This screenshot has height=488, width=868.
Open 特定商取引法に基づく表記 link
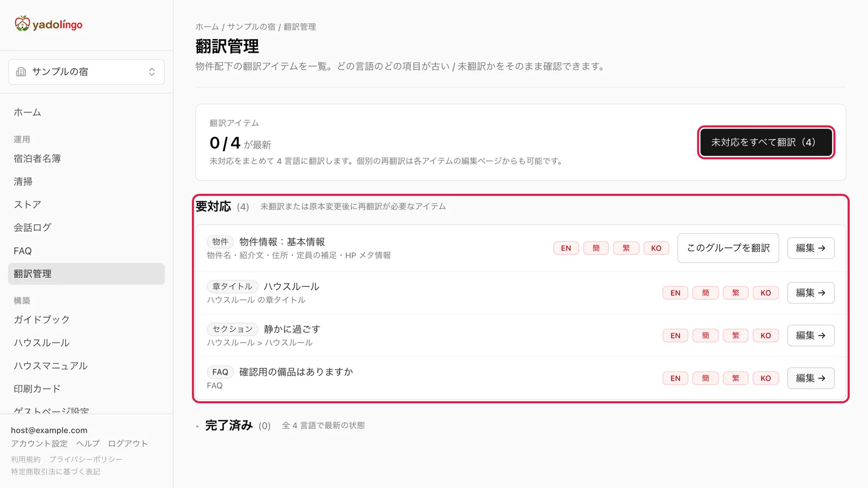pyautogui.click(x=55, y=472)
